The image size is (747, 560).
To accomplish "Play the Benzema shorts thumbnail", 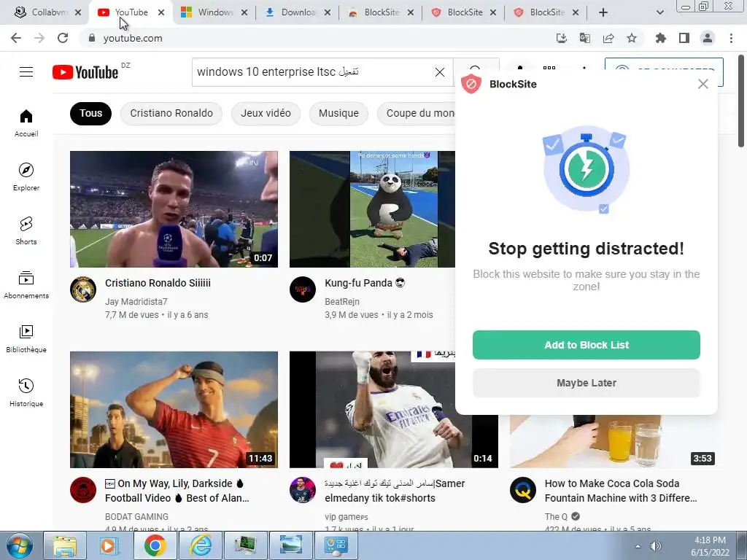I will click(393, 410).
